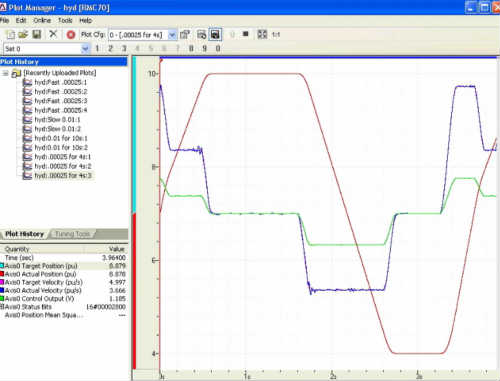Open the plot configuration properties icon
This screenshot has width=500, height=381.
[185, 34]
